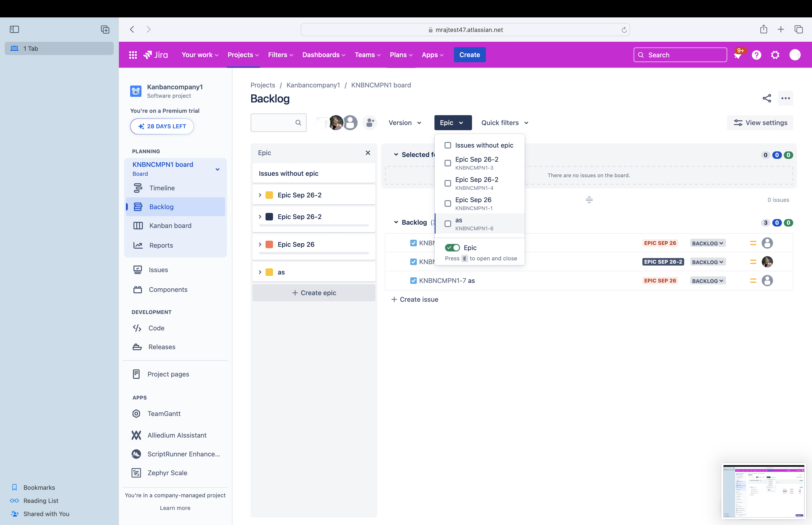Expand the orange Epic Sep 26 epic
Screen dimensions: 812x525
(x=260, y=244)
